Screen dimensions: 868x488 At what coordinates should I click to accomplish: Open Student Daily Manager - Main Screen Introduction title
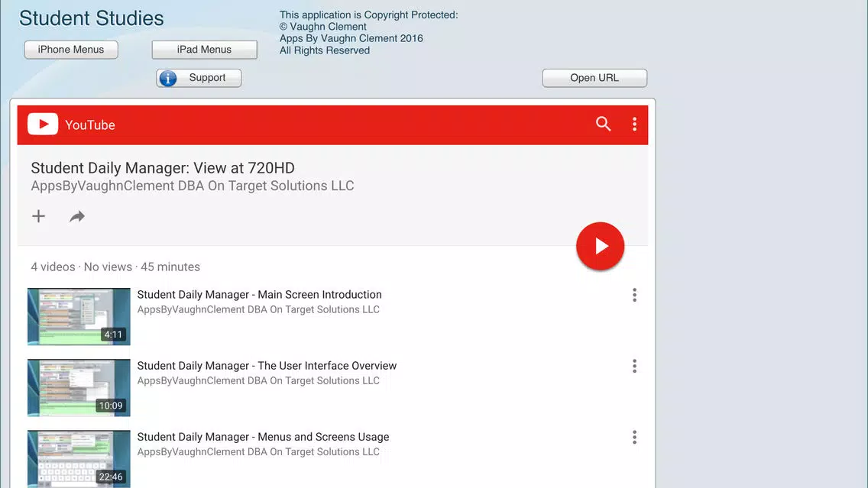[259, 294]
